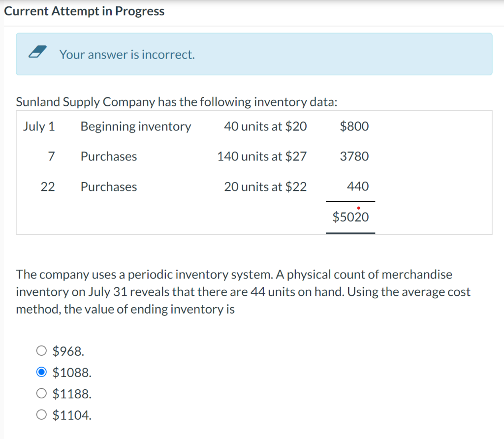Viewport: 504px width, 439px height.
Task: Click the '20 units at $22' cell
Action: click(x=265, y=187)
